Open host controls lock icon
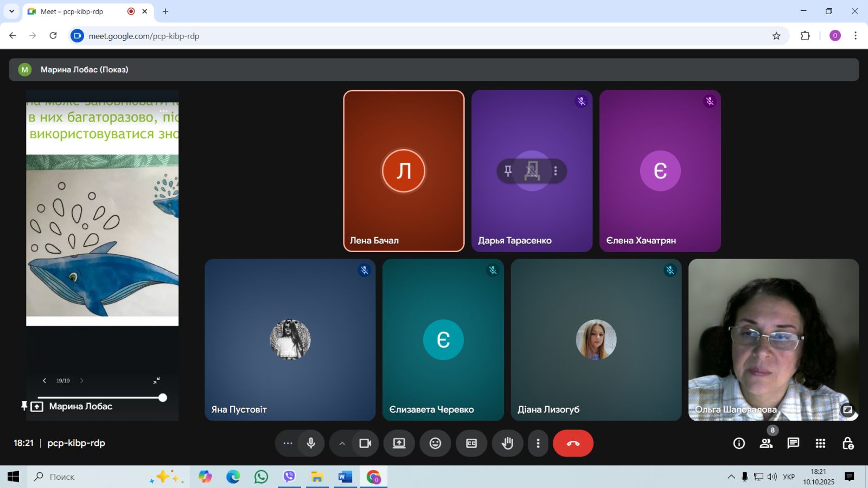 click(847, 444)
